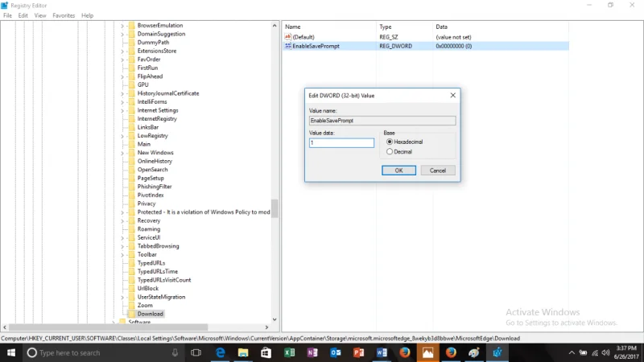This screenshot has width=644, height=362.
Task: Click the Value name field
Action: [382, 121]
